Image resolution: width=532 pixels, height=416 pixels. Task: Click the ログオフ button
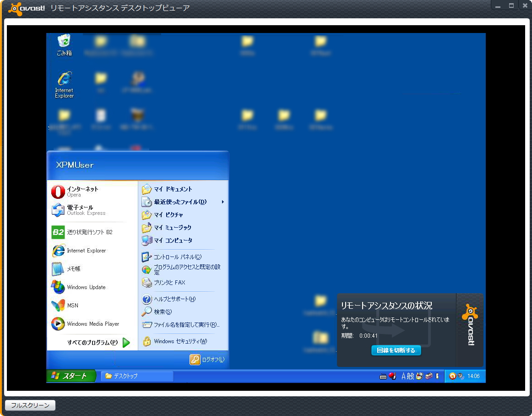click(x=207, y=359)
